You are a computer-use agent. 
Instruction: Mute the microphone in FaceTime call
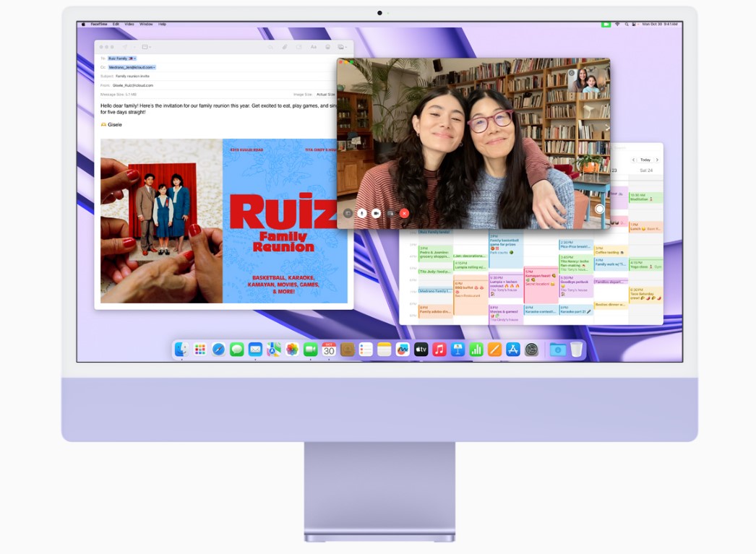coord(361,213)
